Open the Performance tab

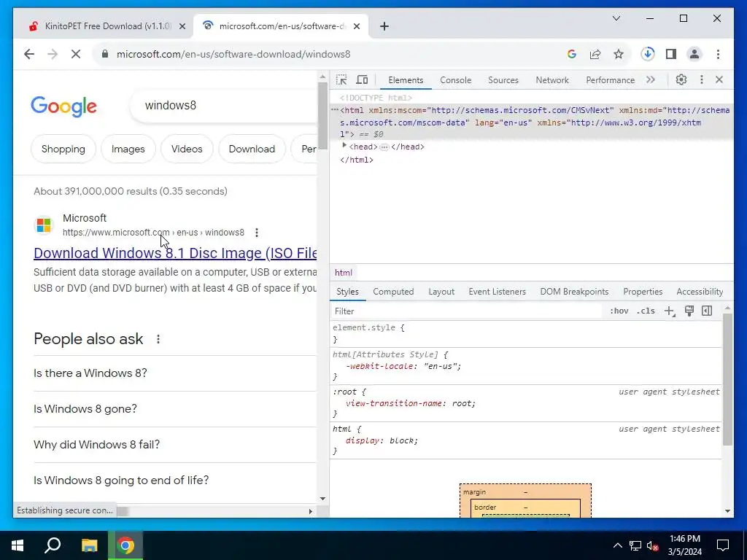pos(611,80)
